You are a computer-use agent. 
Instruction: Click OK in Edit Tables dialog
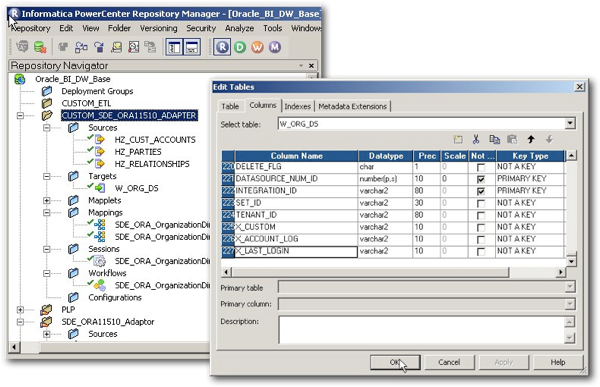tap(395, 362)
